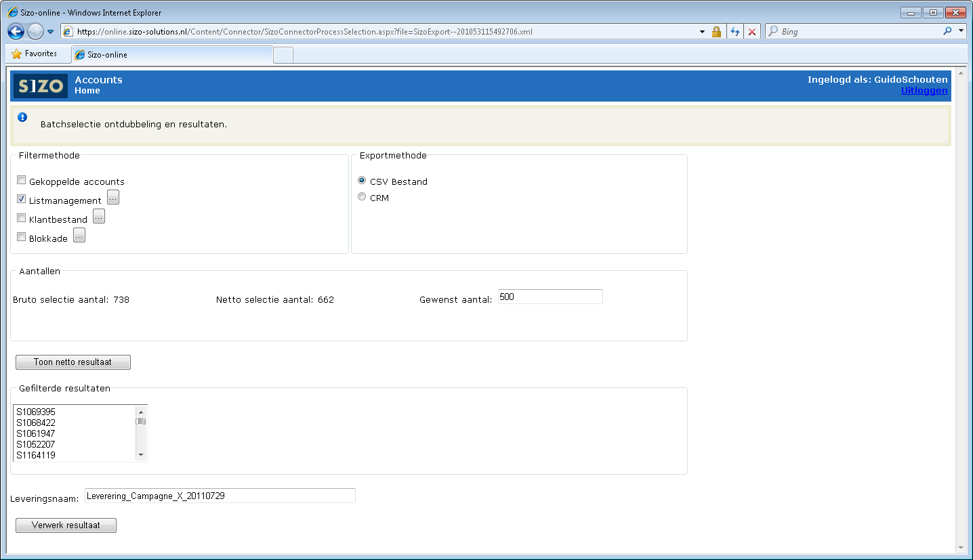Select S1164119 in filtered results list

pyautogui.click(x=75, y=455)
